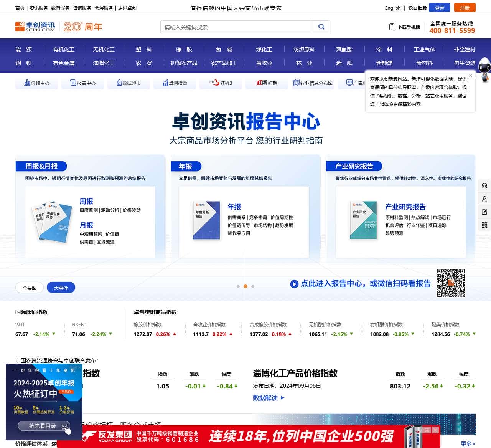Focus the keyword search input field
The height and width of the screenshot is (448, 491).
237,27
